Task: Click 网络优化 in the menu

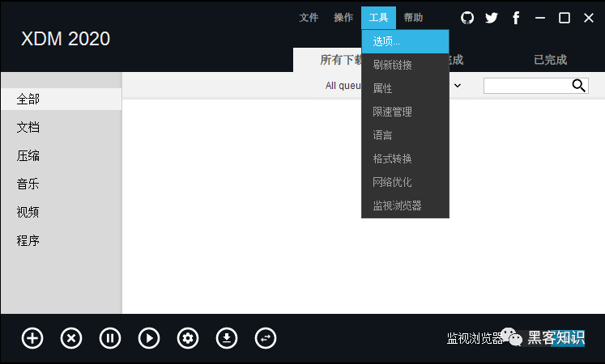Action: 405,182
